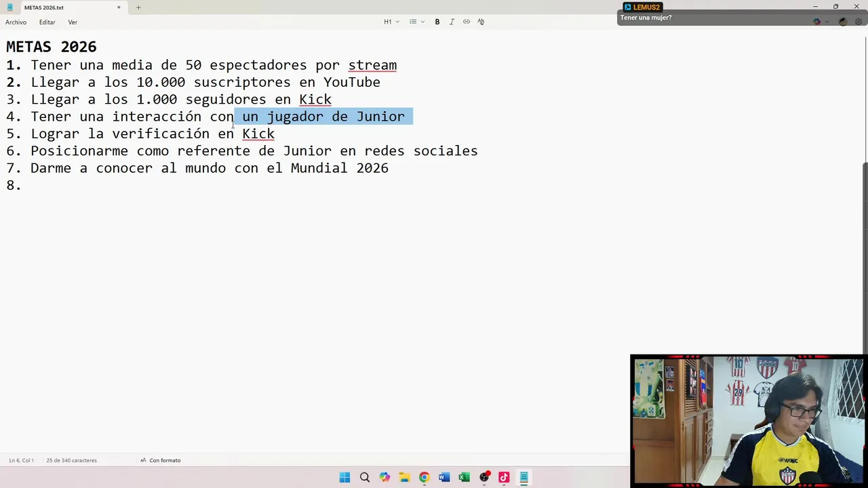Open Windows Search from taskbar
Viewport: 868px width, 488px height.
365,477
